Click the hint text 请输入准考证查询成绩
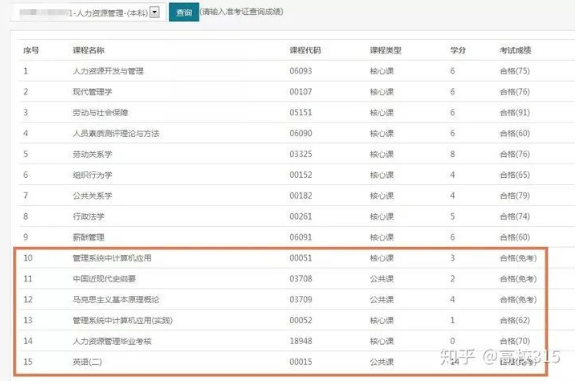 click(241, 12)
